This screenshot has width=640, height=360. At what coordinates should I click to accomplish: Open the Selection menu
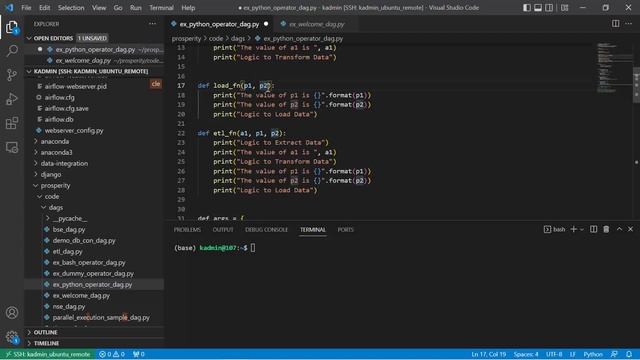[71, 8]
